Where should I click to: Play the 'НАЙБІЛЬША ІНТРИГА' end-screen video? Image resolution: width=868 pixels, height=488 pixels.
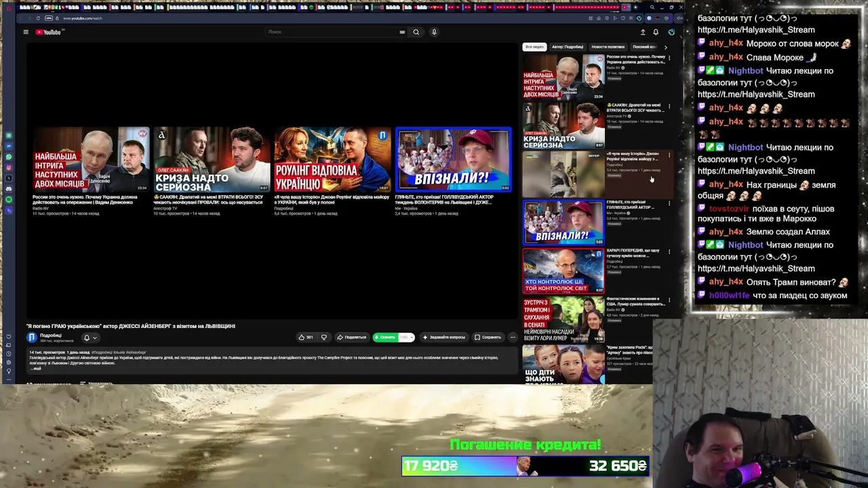91,159
